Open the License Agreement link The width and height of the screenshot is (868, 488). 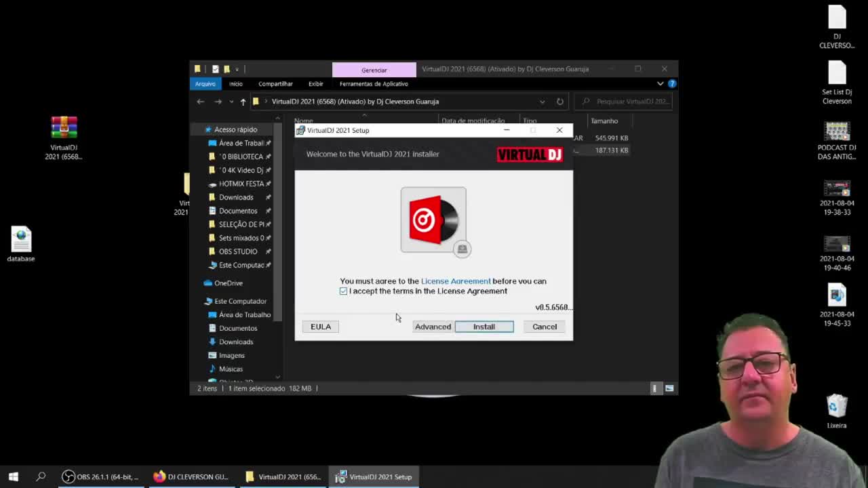pyautogui.click(x=456, y=281)
